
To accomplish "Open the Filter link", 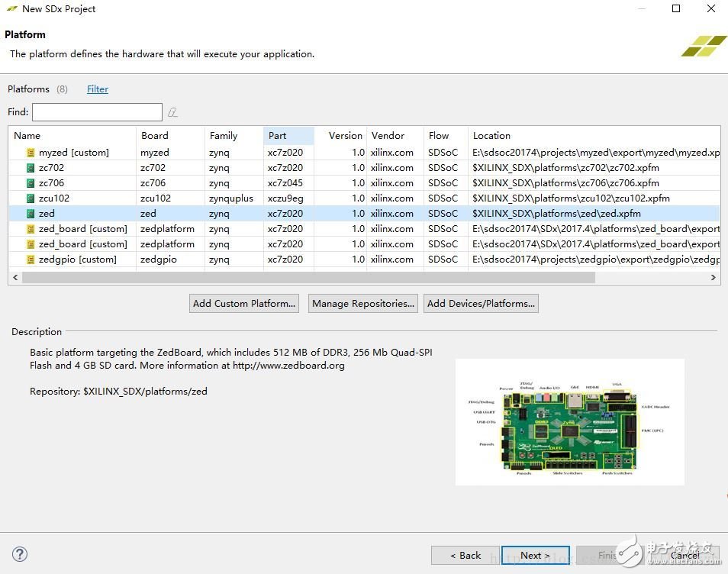I will [98, 89].
